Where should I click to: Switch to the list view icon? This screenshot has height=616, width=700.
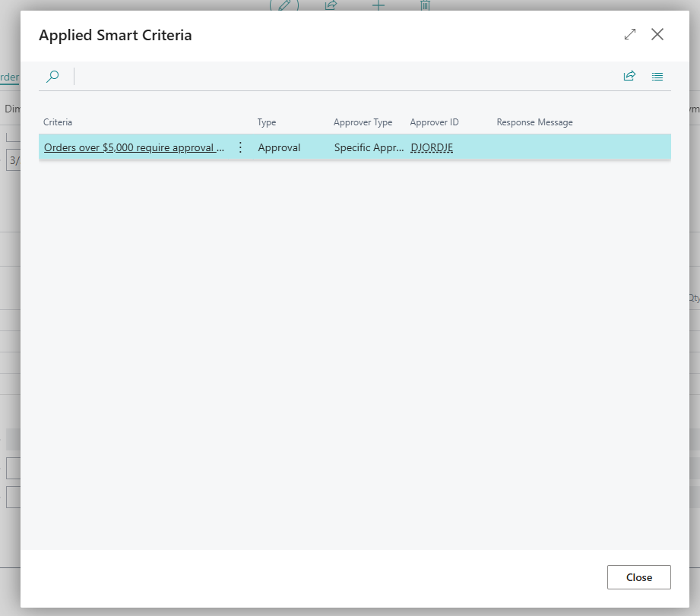(x=657, y=76)
